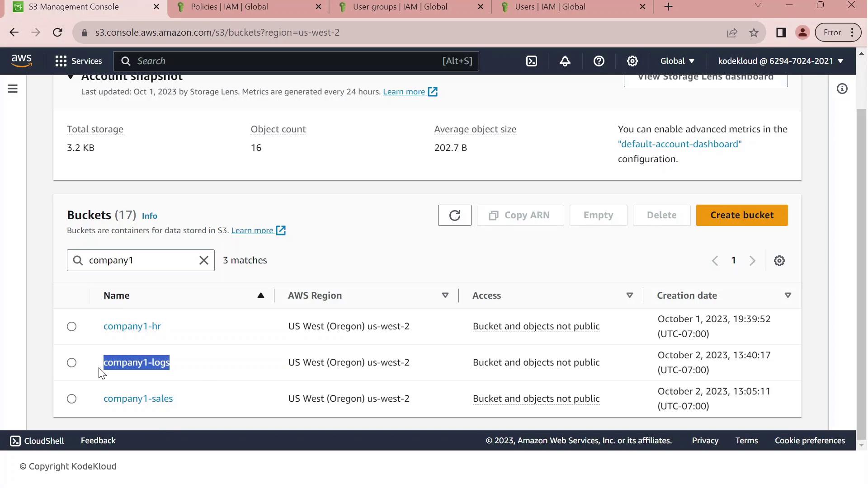Collapse the Account snapshot section
The image size is (868, 488).
[x=71, y=77]
